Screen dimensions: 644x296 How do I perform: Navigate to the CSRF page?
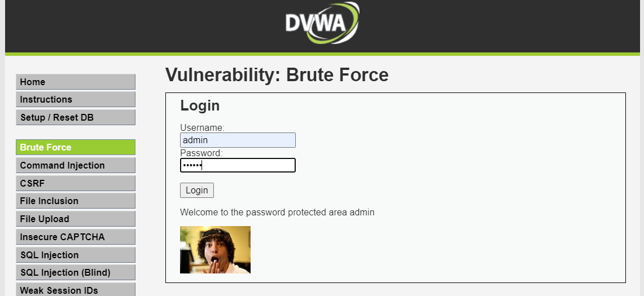(x=76, y=183)
